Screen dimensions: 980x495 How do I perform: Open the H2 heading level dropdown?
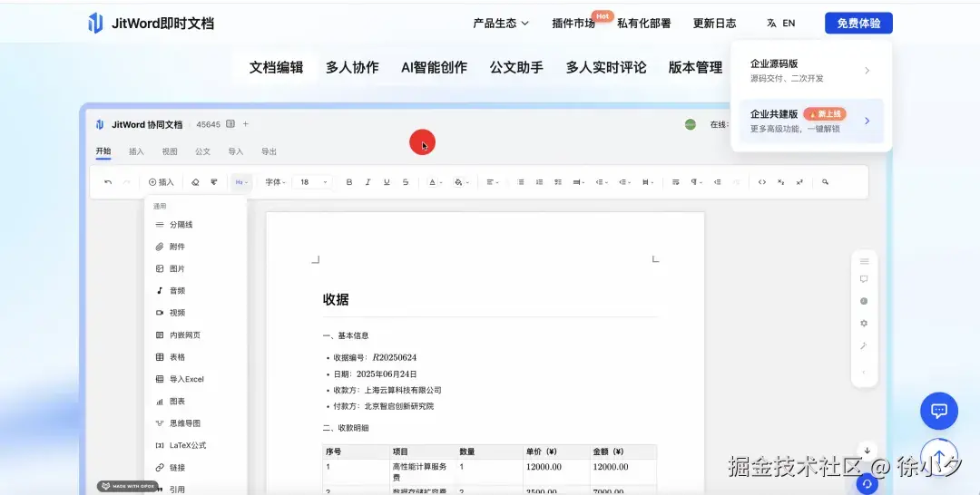(241, 182)
